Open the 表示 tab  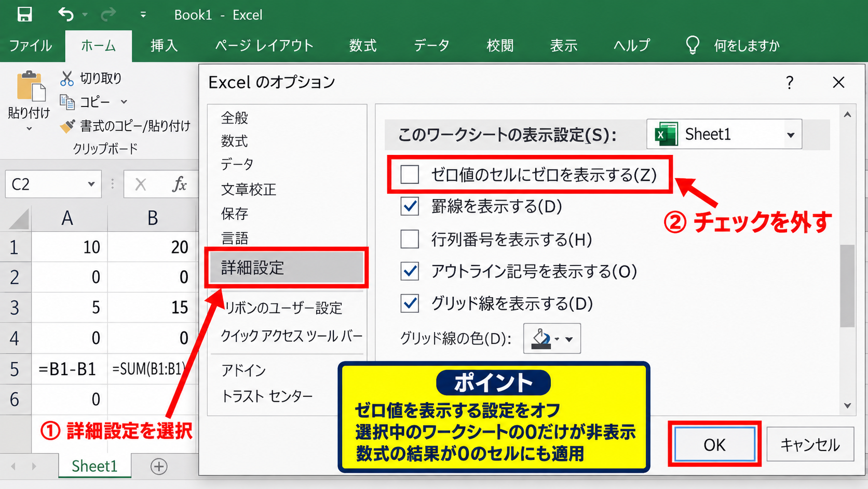pyautogui.click(x=563, y=46)
